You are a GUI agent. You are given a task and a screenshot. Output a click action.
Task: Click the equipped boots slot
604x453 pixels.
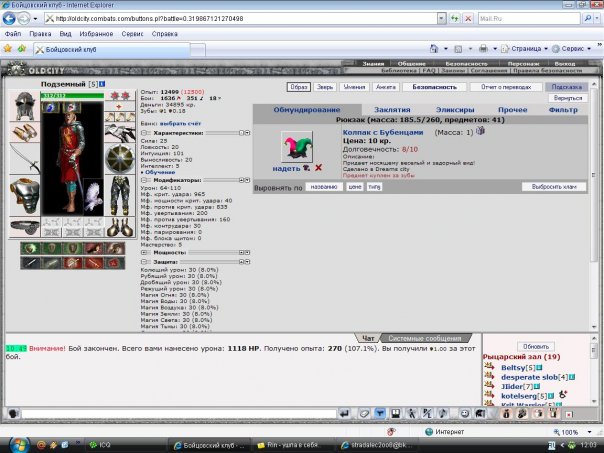click(120, 227)
